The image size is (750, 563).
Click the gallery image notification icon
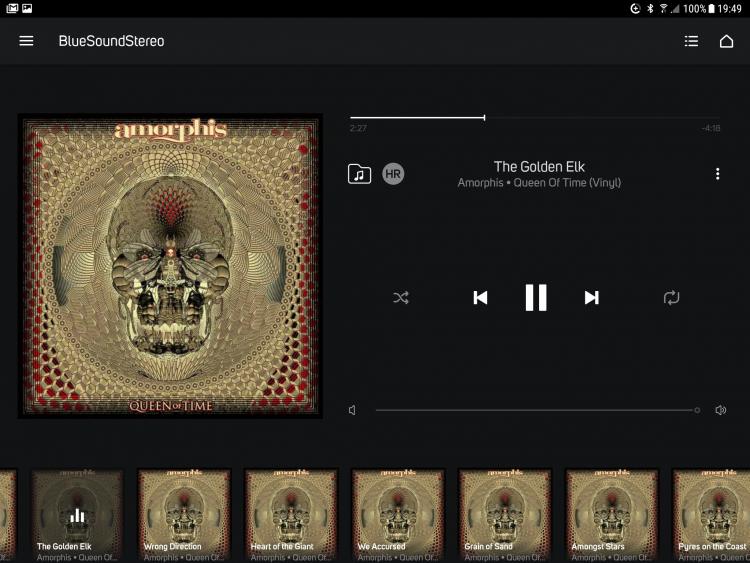click(27, 8)
